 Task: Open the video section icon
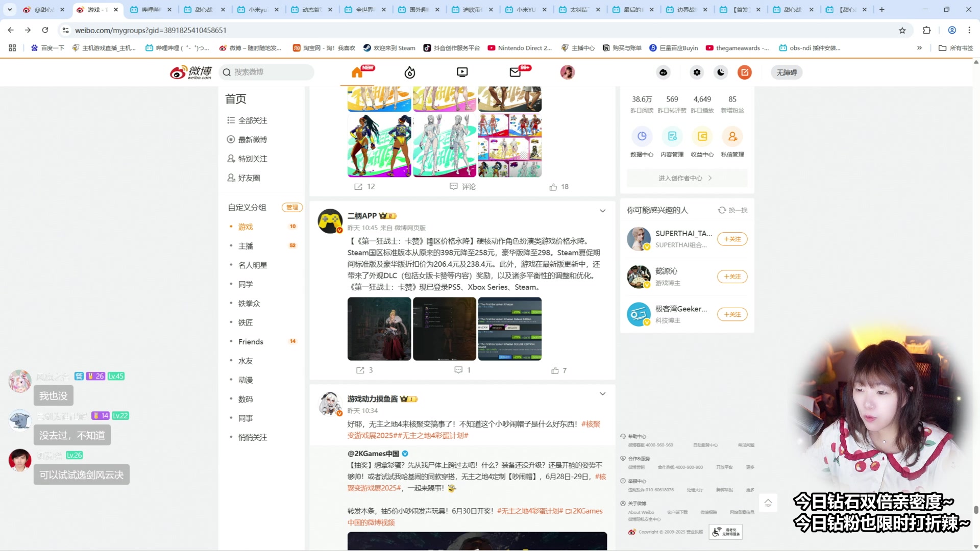point(462,72)
